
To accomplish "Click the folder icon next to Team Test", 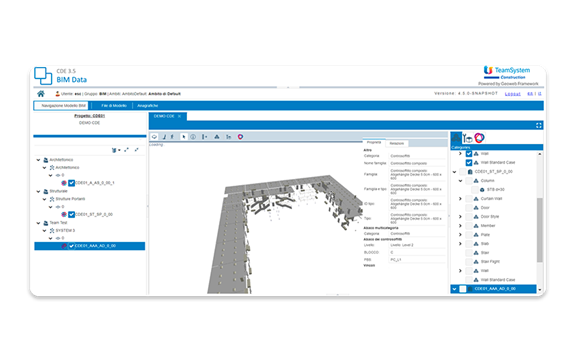I will (46, 223).
